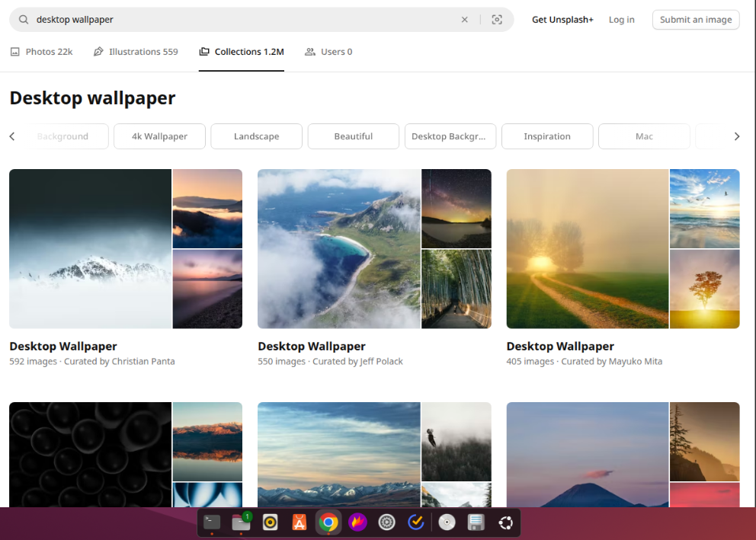Open Ubuntu Software store in dock
The width and height of the screenshot is (756, 540).
(300, 522)
